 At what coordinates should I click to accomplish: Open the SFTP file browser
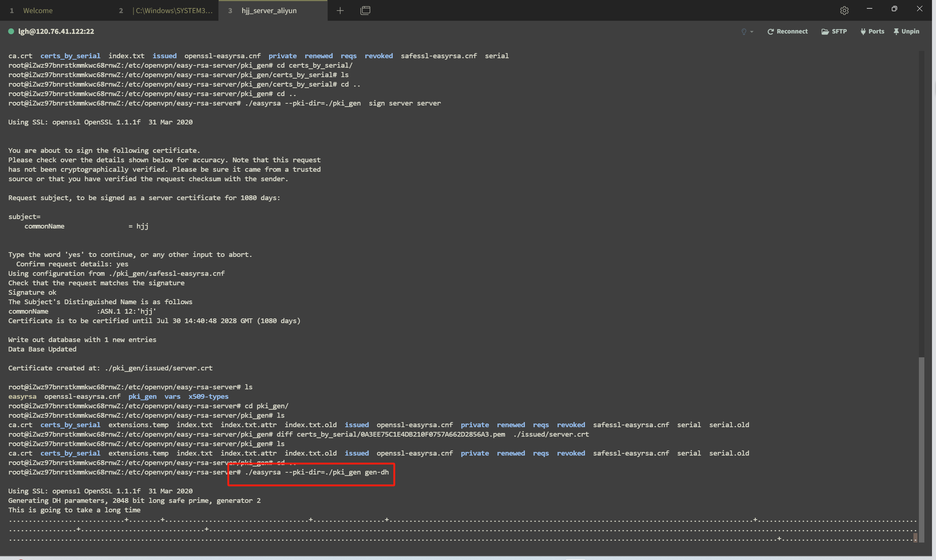(x=834, y=31)
